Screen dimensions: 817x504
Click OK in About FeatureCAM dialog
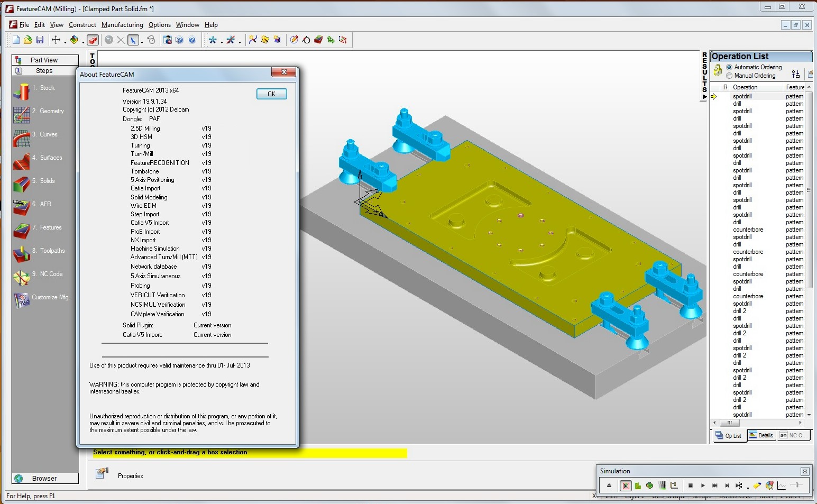(x=271, y=94)
